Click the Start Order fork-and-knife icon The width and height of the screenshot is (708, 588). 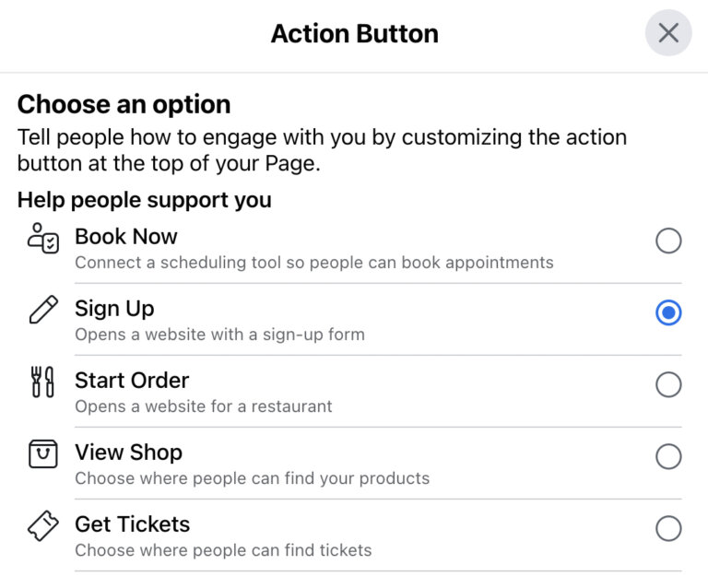tap(43, 382)
